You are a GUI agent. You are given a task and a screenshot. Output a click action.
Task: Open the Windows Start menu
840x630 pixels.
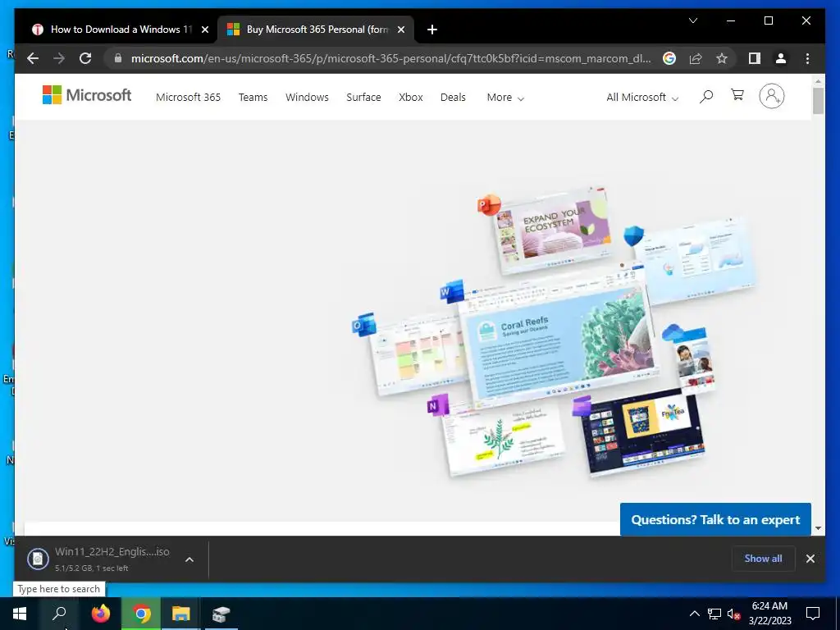pyautogui.click(x=20, y=614)
